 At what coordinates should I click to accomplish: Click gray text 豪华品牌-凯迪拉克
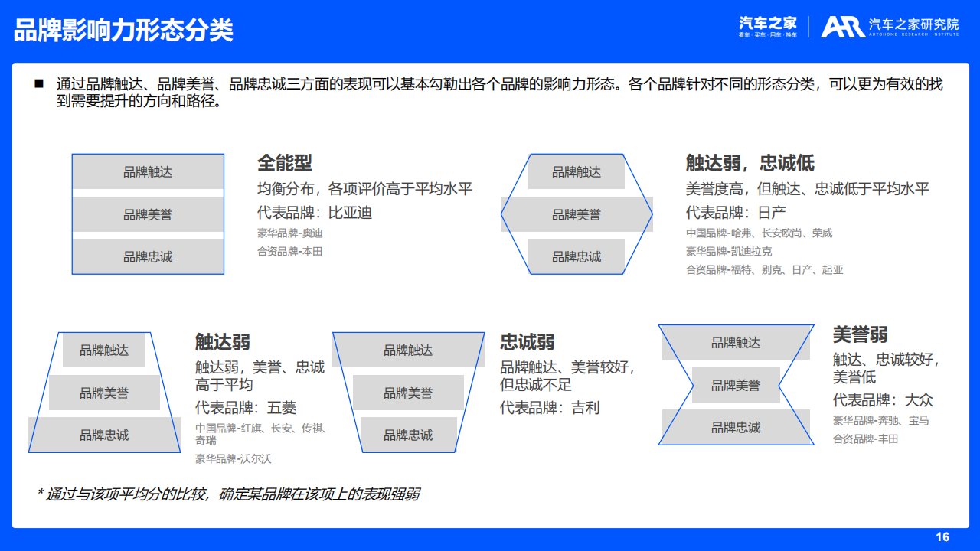[x=729, y=252]
